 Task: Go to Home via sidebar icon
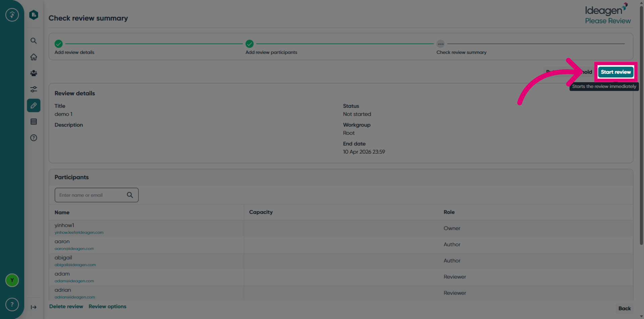(34, 57)
